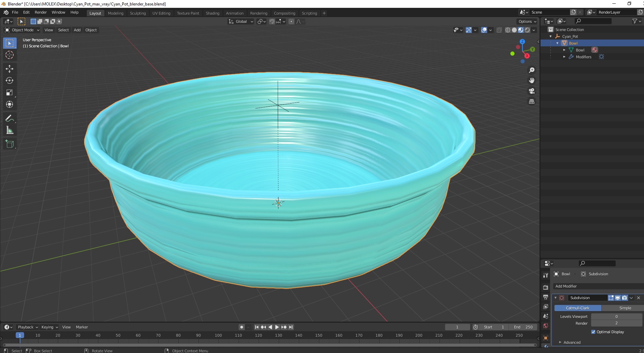Click the pan view hand icon
The height and width of the screenshot is (353, 644).
(531, 81)
